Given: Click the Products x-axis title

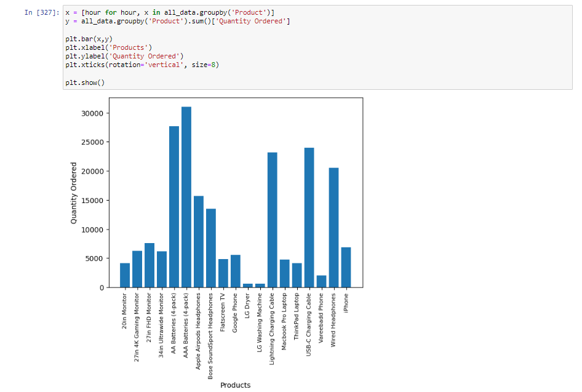Looking at the screenshot, I should tap(236, 385).
